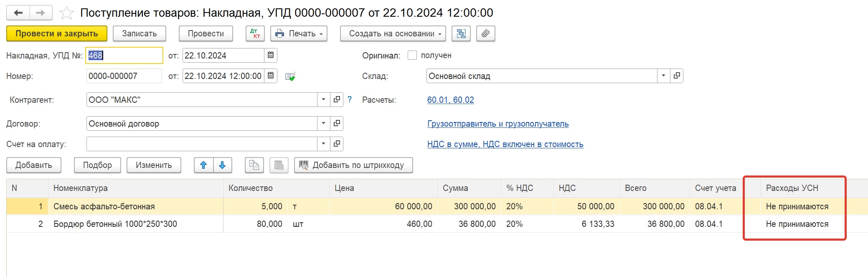Toggle Оригинал получен checkbox
868x277 pixels.
[x=412, y=55]
